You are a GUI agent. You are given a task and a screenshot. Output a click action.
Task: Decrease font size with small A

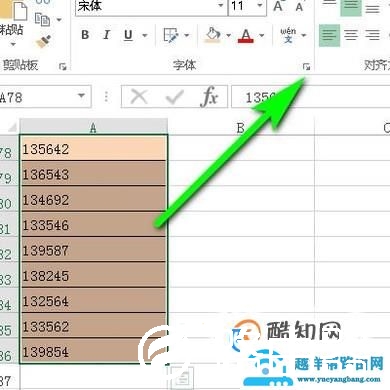click(299, 7)
